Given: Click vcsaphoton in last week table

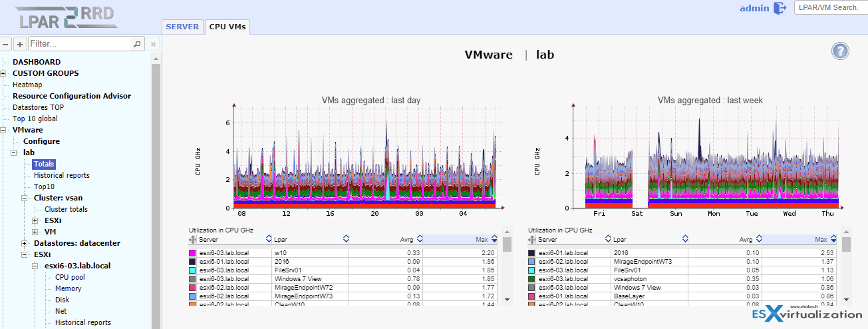Looking at the screenshot, I should click(631, 278).
